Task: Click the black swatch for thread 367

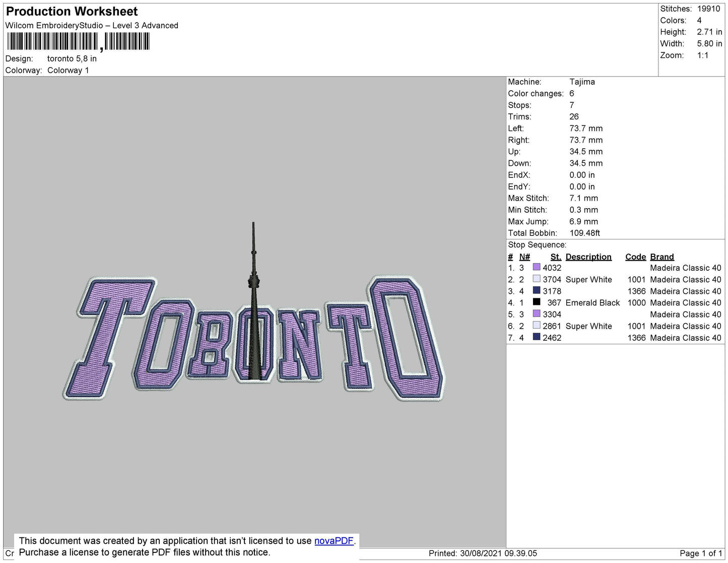Action: click(x=537, y=302)
